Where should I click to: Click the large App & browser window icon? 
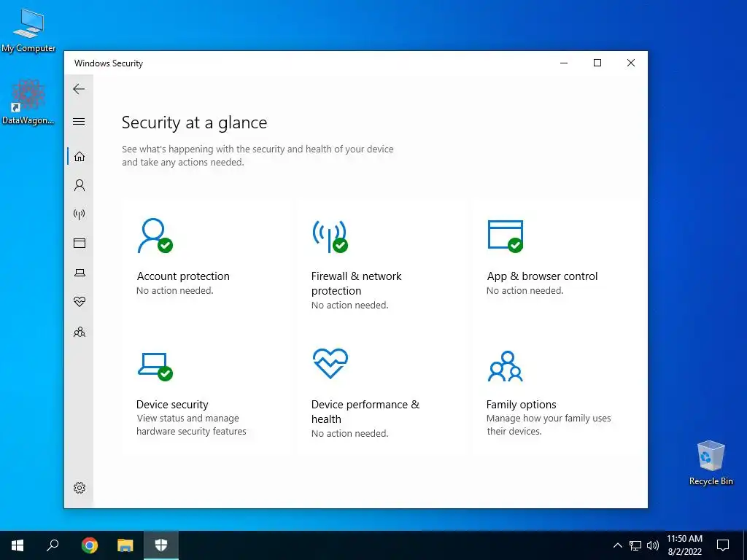coord(506,236)
